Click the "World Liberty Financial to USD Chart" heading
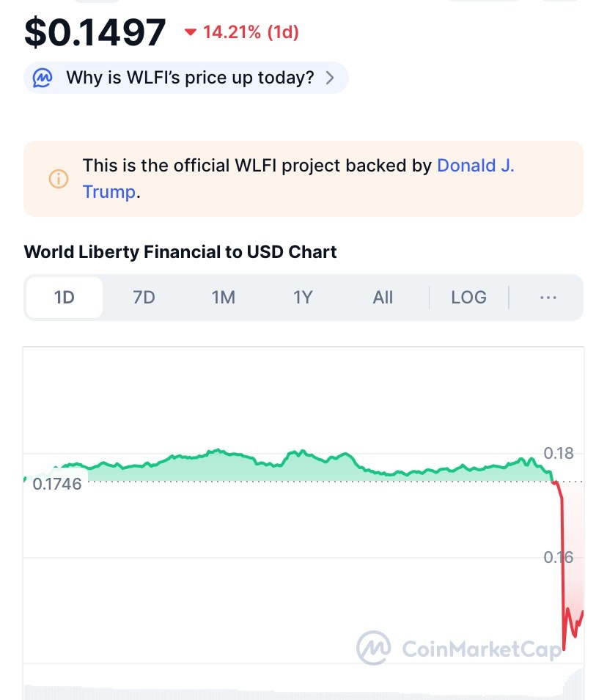The width and height of the screenshot is (607, 700). [180, 252]
